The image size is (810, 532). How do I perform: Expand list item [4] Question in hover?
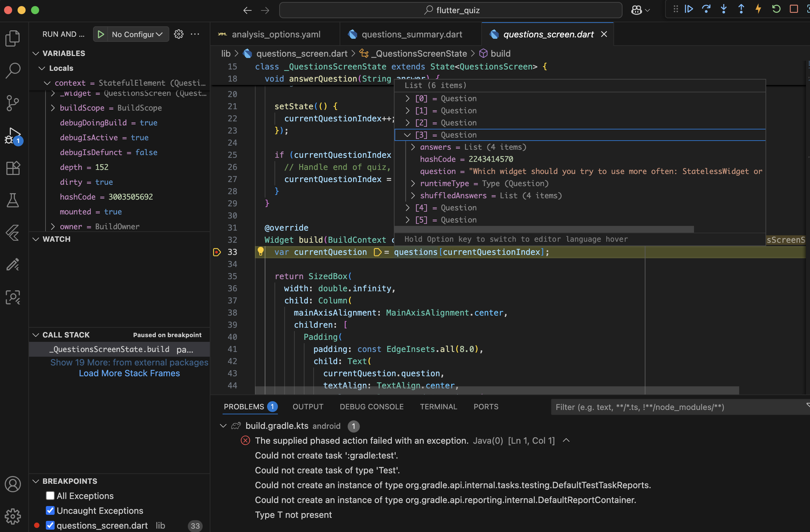coord(407,208)
